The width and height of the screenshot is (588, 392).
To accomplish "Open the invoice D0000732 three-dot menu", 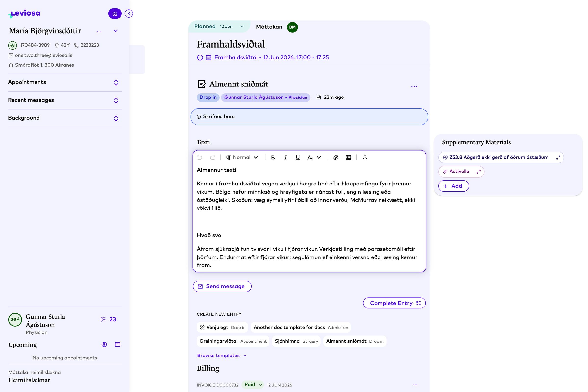I will click(415, 385).
